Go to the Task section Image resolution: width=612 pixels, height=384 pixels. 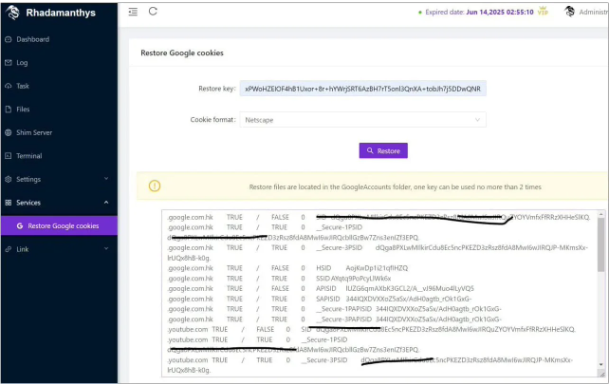(x=23, y=86)
